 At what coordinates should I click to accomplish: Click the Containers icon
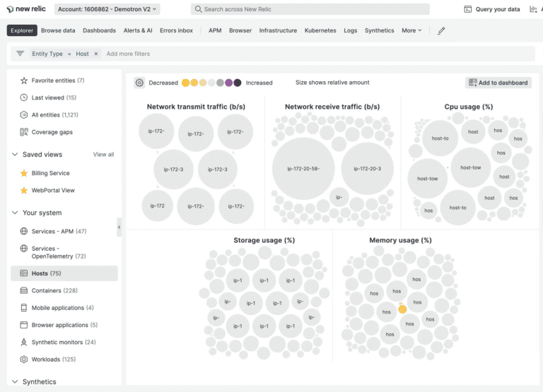pos(23,290)
